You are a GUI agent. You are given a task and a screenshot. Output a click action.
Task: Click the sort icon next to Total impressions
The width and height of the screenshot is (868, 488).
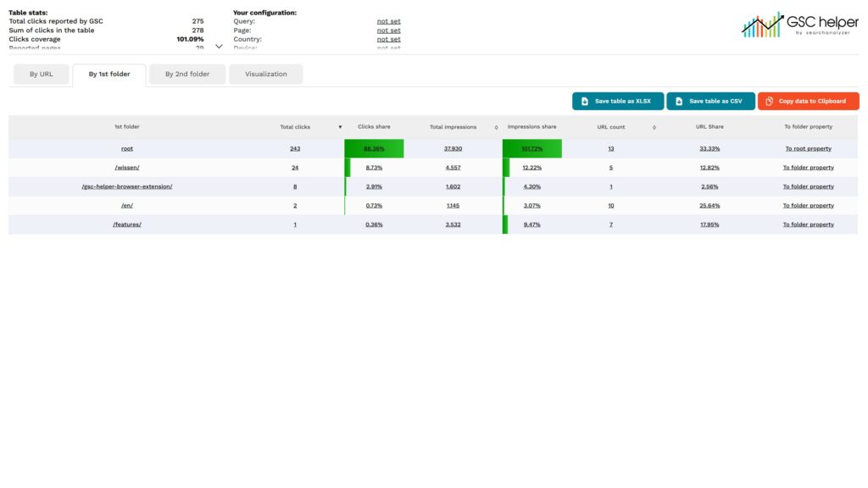pyautogui.click(x=496, y=127)
